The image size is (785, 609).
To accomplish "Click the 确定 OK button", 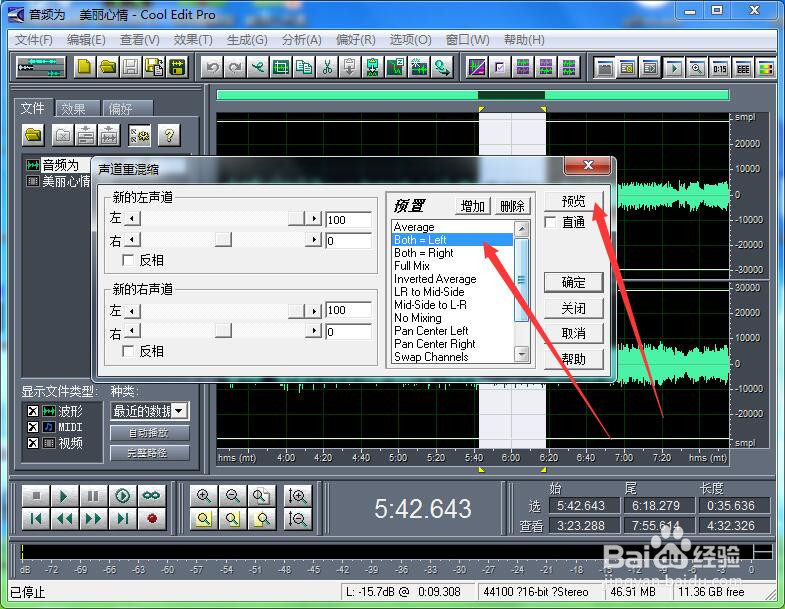I will [x=573, y=282].
